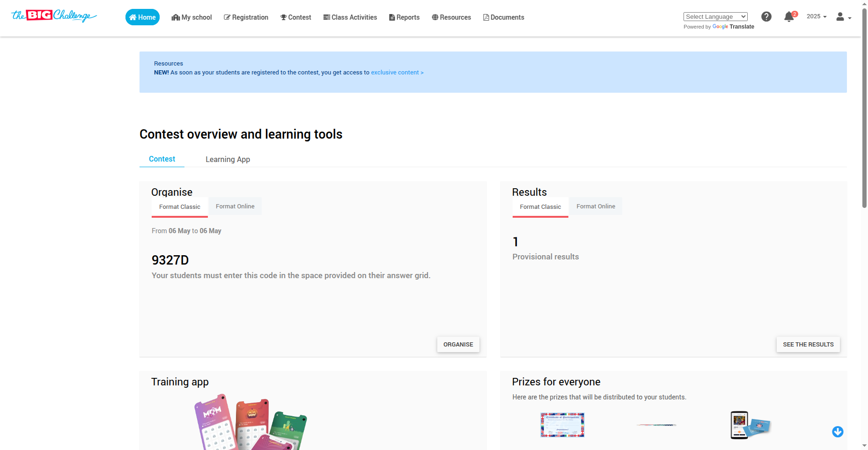The image size is (868, 450).
Task: Open the notifications bell icon
Action: pyautogui.click(x=789, y=17)
